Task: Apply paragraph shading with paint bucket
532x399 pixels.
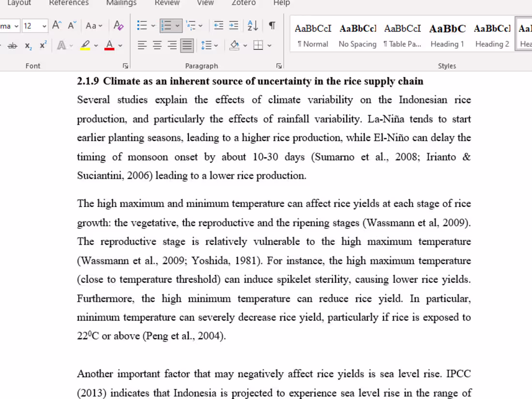Action: coord(235,45)
